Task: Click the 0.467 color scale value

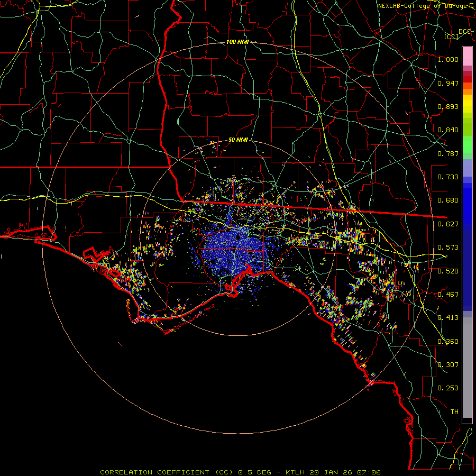Action: tap(448, 295)
